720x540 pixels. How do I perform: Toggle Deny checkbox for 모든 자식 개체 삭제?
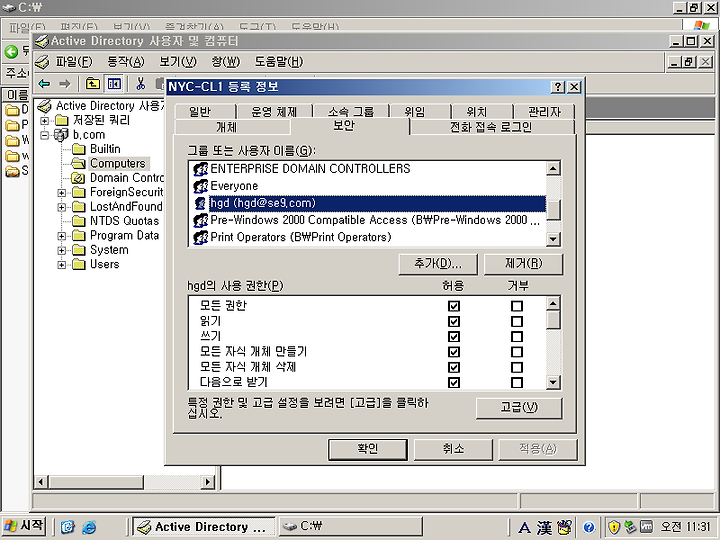(517, 367)
